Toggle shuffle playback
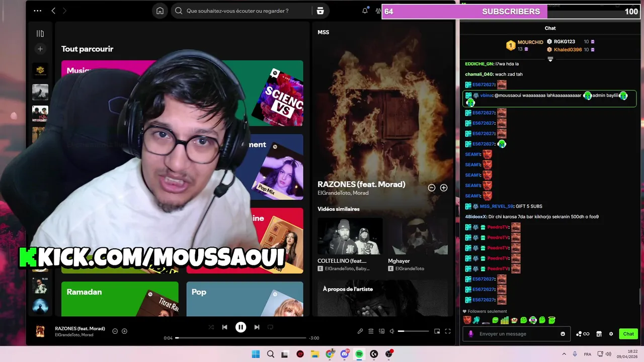 tap(211, 327)
